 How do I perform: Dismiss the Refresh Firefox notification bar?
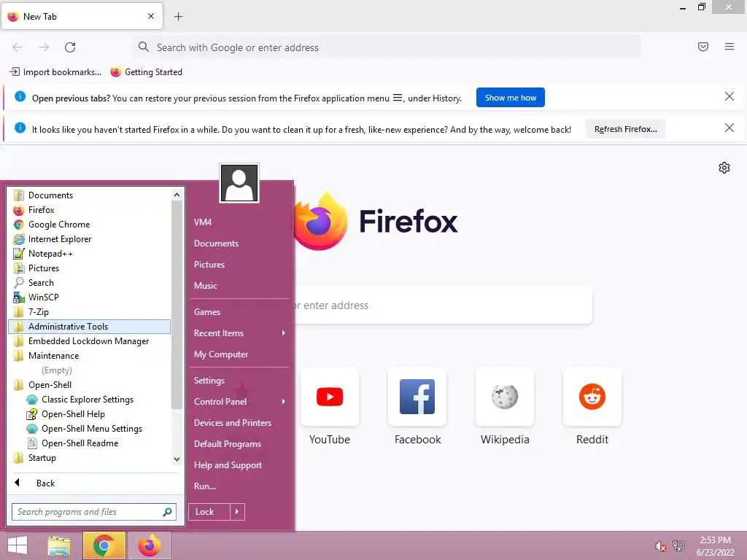point(729,128)
